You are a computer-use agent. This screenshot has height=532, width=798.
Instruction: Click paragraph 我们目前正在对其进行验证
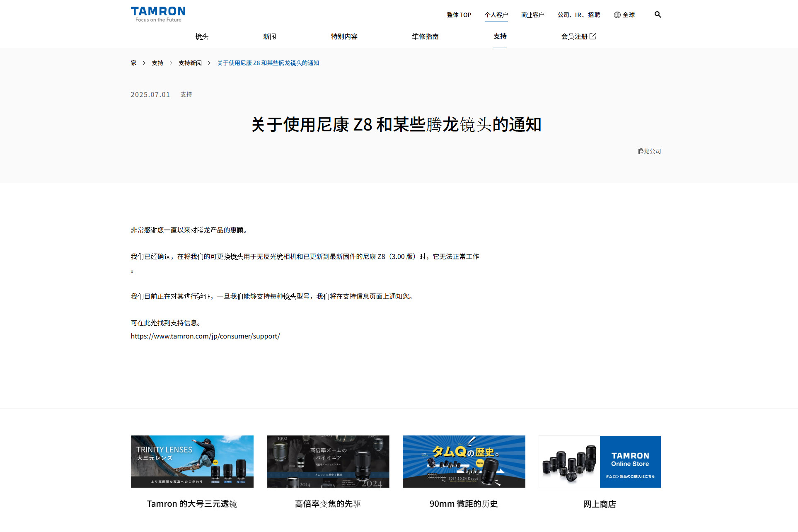click(273, 296)
